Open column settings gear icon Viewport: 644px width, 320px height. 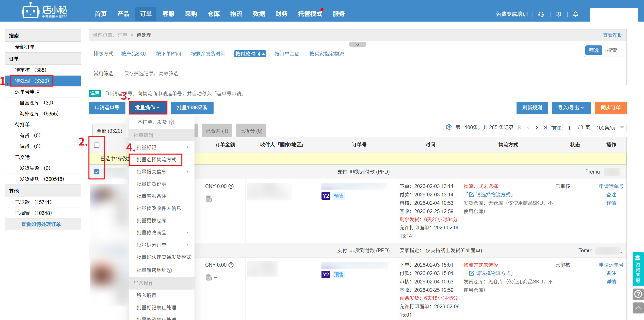click(449, 127)
